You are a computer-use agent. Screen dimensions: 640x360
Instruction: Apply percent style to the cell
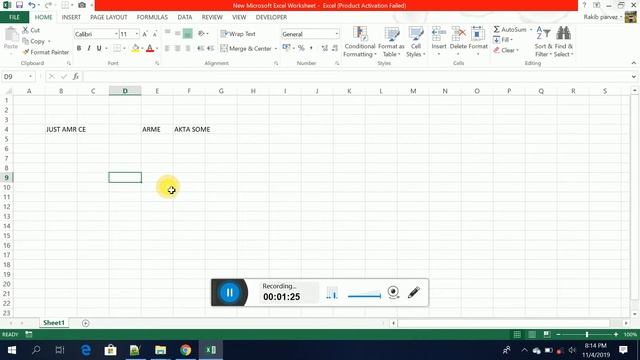(x=301, y=48)
